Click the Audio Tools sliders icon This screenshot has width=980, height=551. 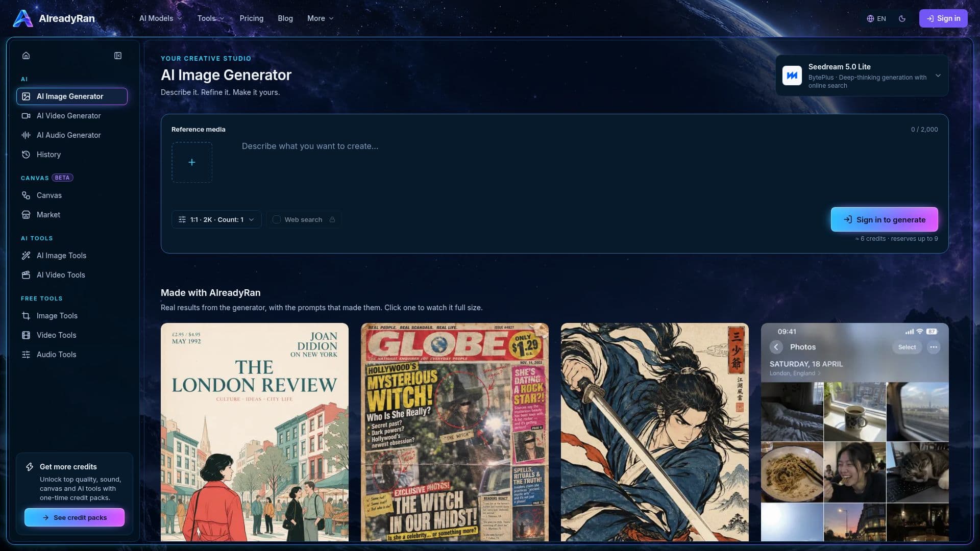[26, 355]
